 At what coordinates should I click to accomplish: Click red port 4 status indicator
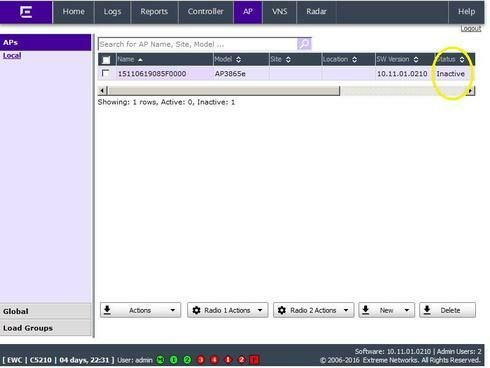click(214, 360)
